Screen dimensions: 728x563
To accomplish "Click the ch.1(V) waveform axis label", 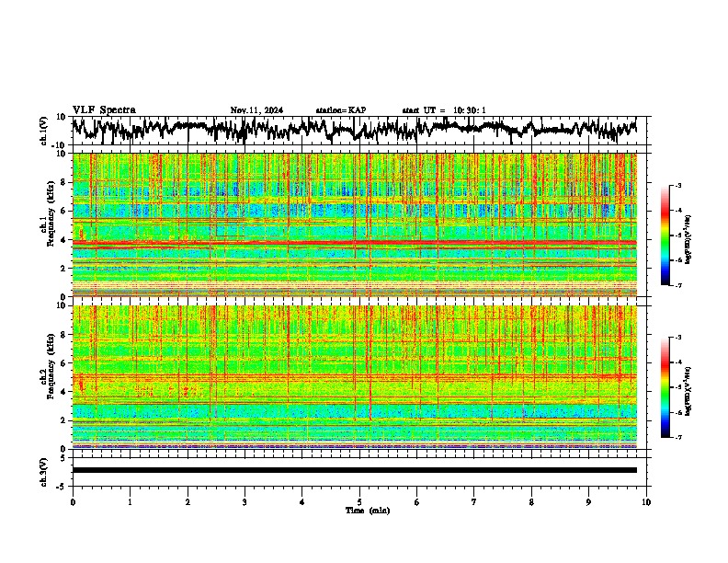I will click(x=44, y=131).
